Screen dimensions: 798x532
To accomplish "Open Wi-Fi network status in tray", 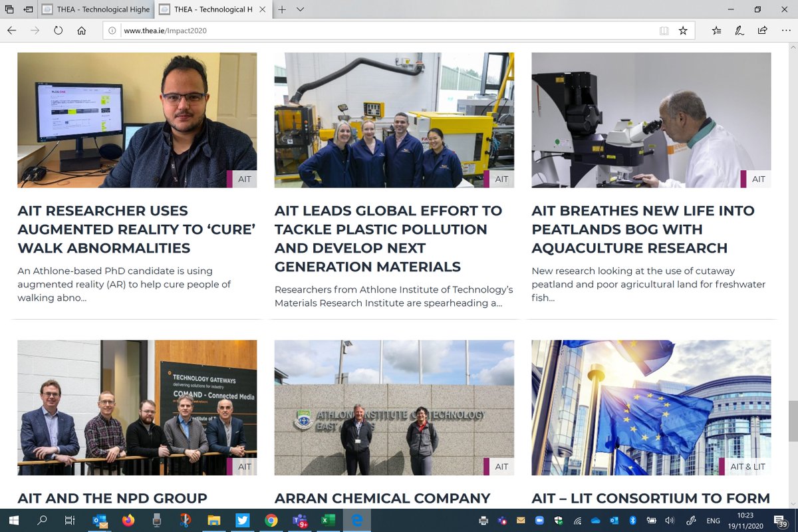I will [577, 520].
